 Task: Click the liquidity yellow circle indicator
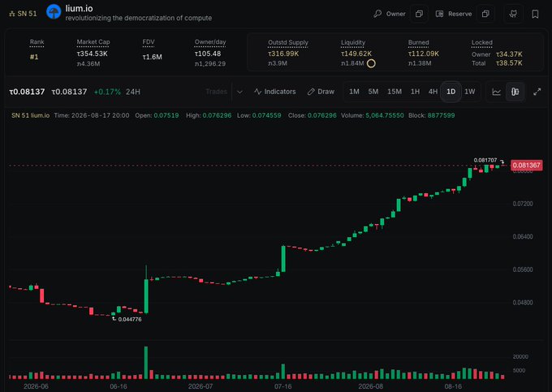point(371,63)
